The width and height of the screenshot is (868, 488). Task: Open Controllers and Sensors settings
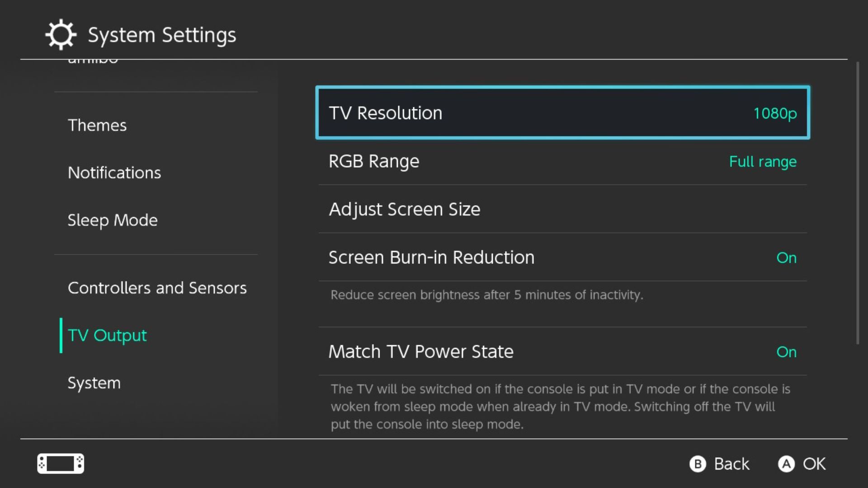point(157,288)
